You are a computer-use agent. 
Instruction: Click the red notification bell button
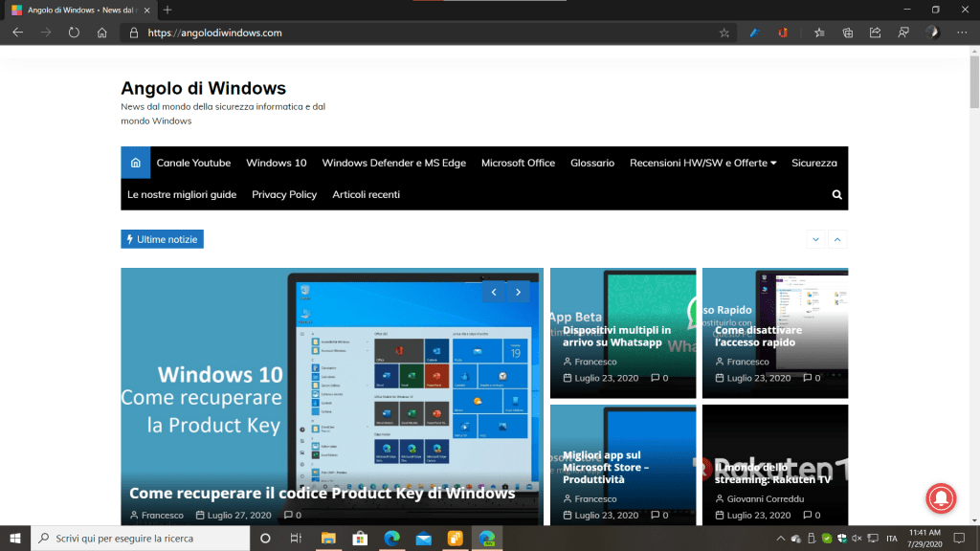pos(945,497)
